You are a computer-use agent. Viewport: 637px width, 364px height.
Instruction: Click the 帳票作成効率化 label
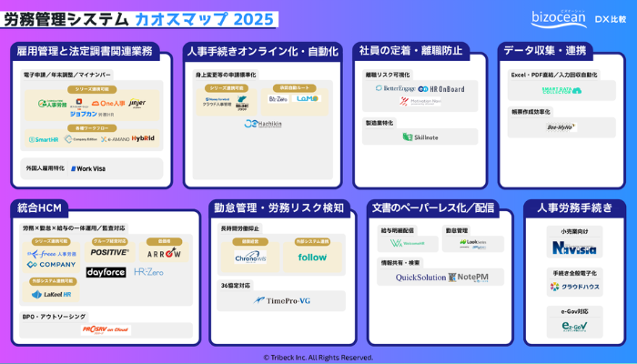pos(531,112)
